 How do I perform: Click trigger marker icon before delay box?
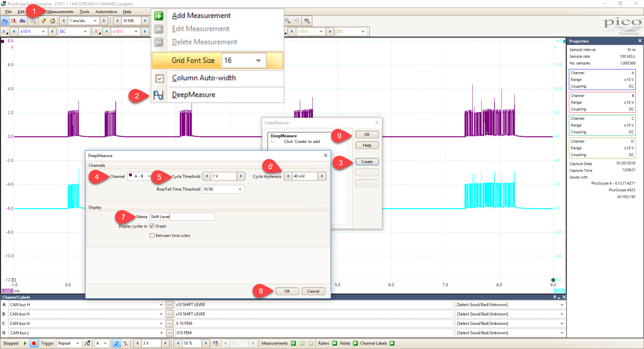tap(215, 343)
